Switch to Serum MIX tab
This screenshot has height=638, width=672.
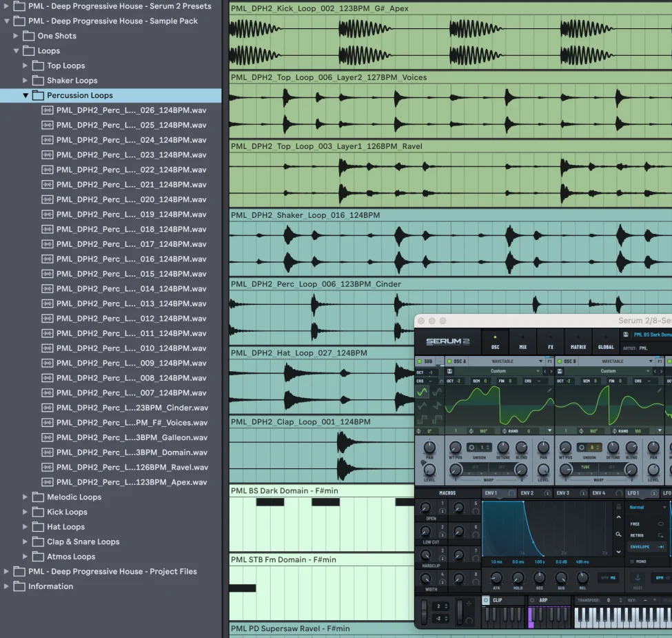[523, 343]
